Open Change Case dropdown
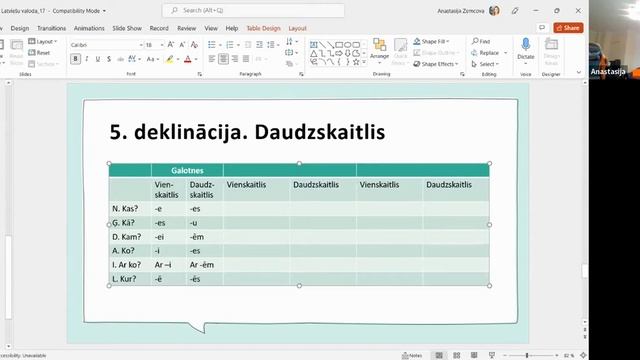The image size is (640, 360). [x=153, y=59]
